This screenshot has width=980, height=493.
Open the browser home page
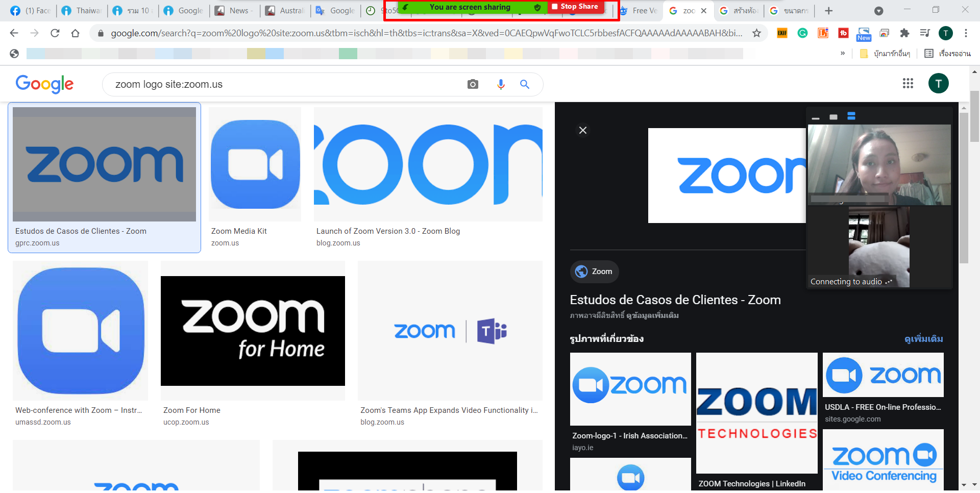[75, 33]
